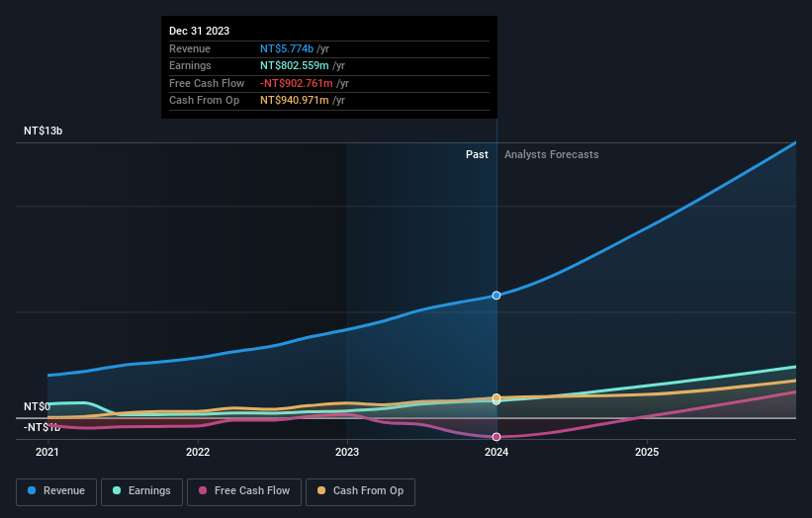Click the NT$13b y-axis label
This screenshot has width=812, height=518.
click(43, 130)
